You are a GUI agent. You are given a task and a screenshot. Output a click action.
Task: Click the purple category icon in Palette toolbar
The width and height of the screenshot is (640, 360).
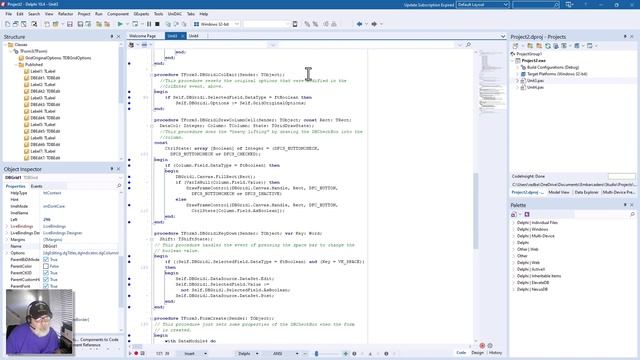tap(527, 214)
